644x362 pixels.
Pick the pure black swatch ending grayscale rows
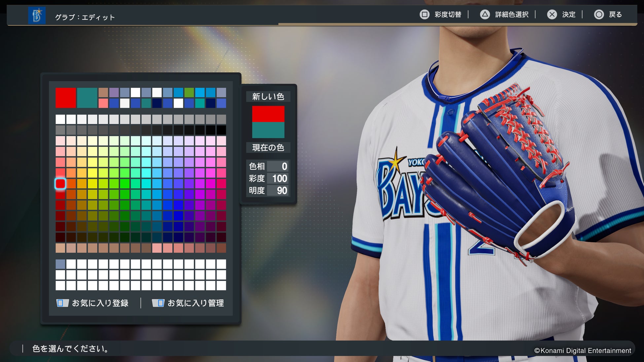pos(221,130)
